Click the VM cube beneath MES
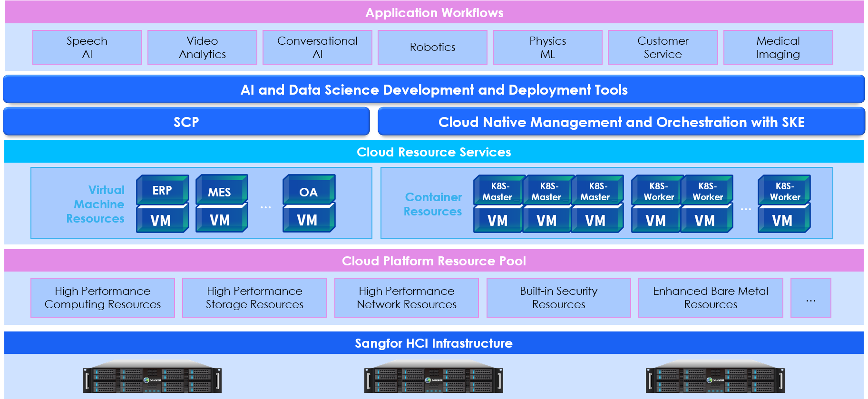 pos(222,219)
